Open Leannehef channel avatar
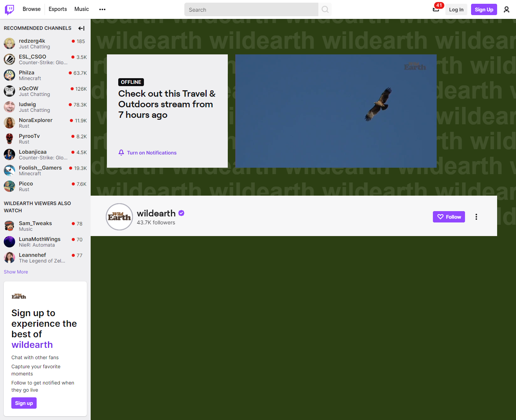The image size is (516, 420). (9, 258)
